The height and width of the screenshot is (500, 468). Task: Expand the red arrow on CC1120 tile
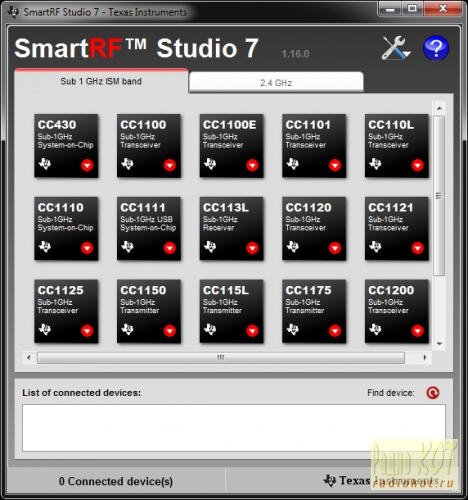(335, 248)
